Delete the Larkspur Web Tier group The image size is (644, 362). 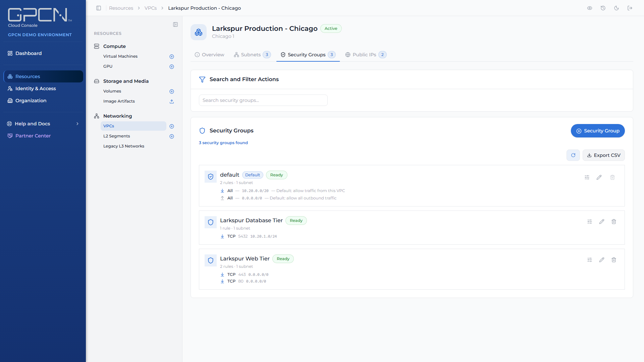(x=614, y=260)
